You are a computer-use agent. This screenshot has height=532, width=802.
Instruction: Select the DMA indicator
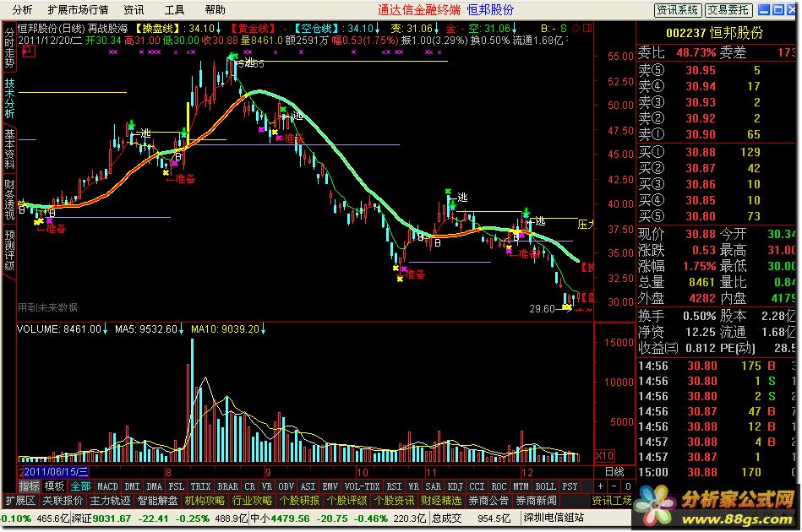(x=154, y=486)
